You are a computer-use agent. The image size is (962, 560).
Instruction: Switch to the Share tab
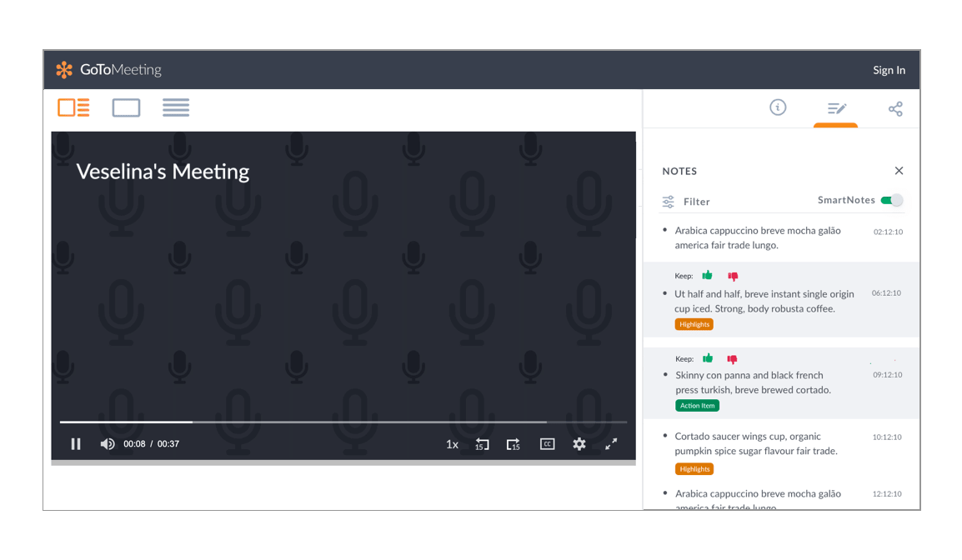coord(894,107)
